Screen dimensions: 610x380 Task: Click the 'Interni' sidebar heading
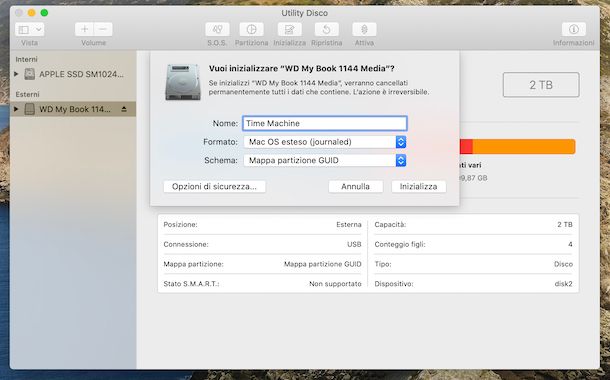pos(26,59)
